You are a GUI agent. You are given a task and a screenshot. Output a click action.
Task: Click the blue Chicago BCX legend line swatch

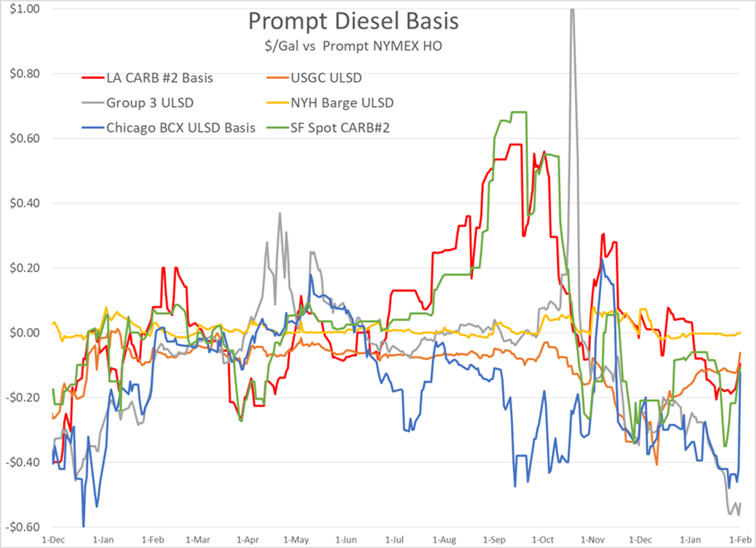coord(93,128)
